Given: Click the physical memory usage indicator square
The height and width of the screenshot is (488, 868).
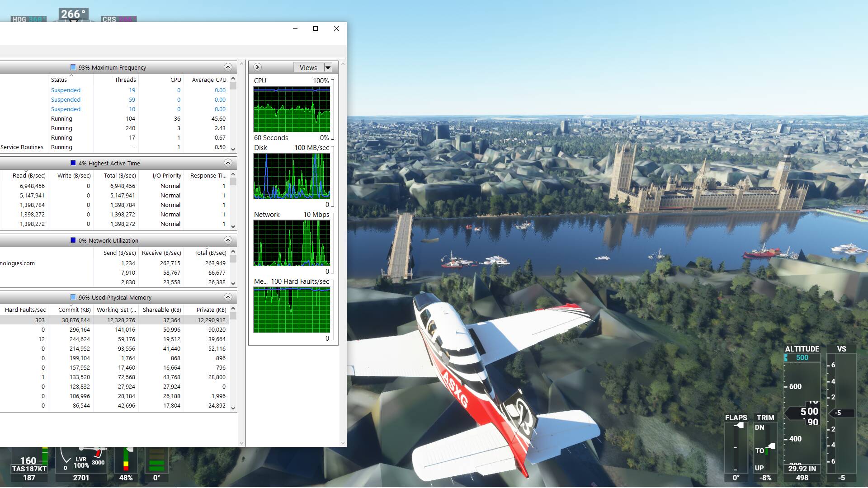Looking at the screenshot, I should (73, 297).
